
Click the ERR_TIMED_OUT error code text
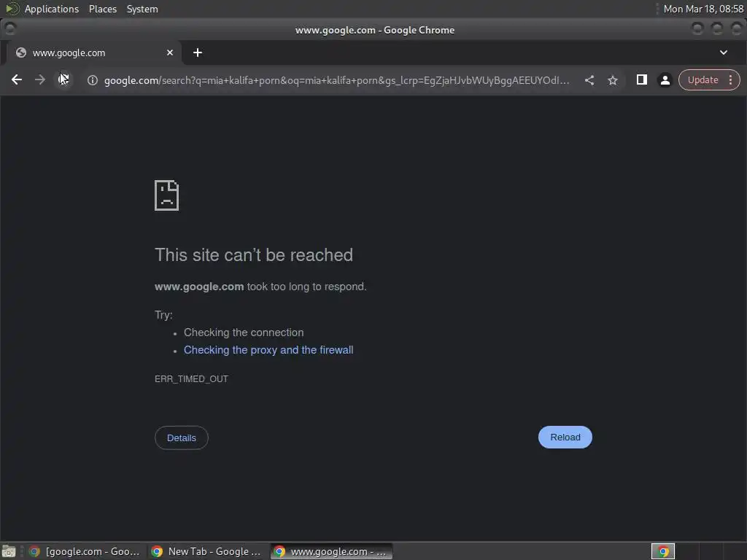pyautogui.click(x=192, y=379)
